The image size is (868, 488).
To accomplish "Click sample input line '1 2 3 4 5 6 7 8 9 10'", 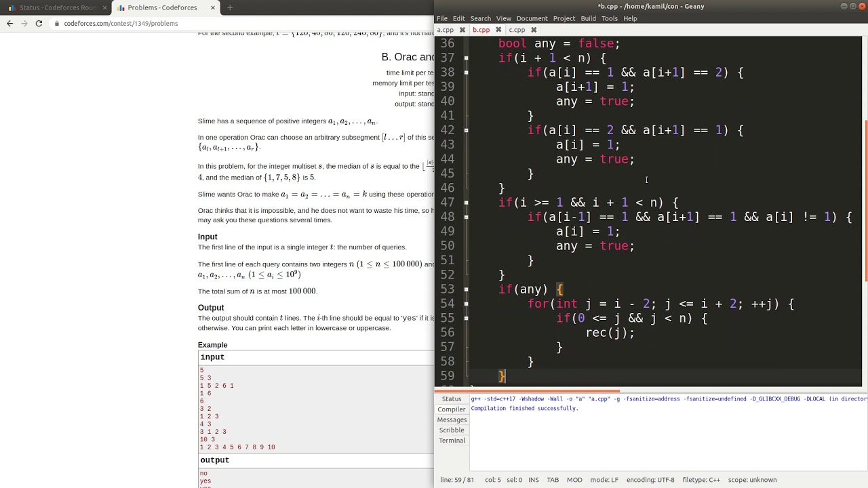I will coord(237,447).
